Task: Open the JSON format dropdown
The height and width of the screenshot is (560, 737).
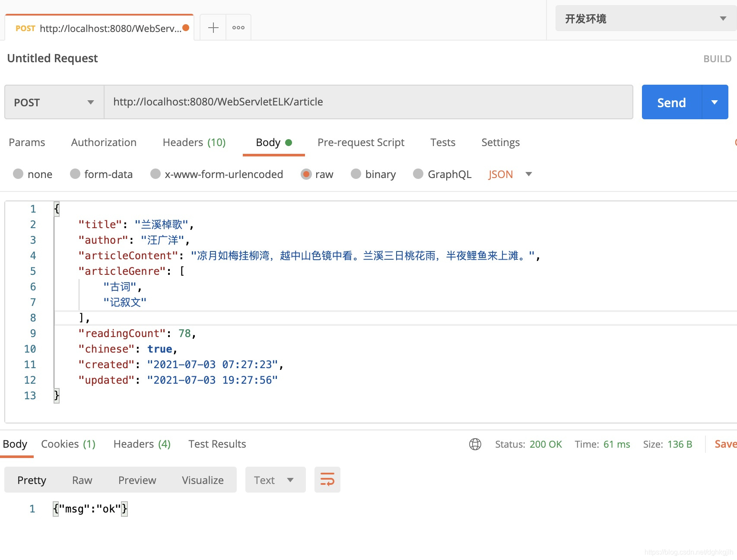Action: [x=510, y=174]
